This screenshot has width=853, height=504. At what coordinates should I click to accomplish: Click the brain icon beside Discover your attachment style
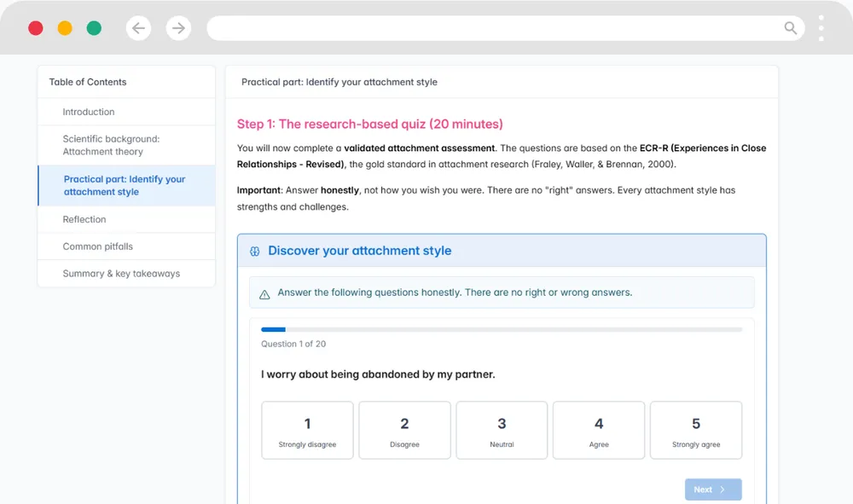pyautogui.click(x=254, y=252)
